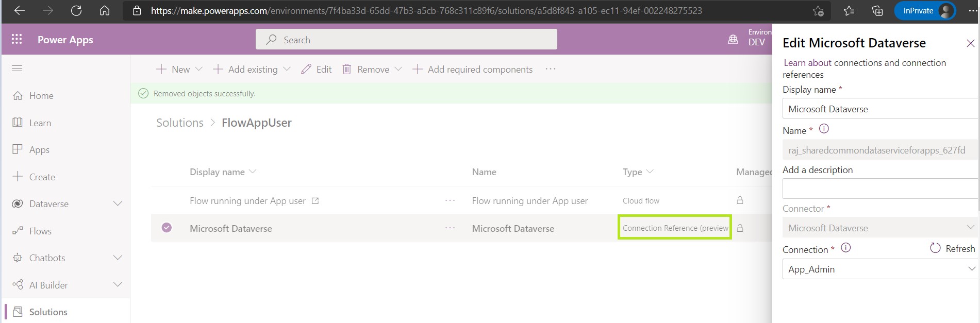Click Microsoft Dataverse display name cell
Viewport: 980px width, 323px height.
(231, 228)
